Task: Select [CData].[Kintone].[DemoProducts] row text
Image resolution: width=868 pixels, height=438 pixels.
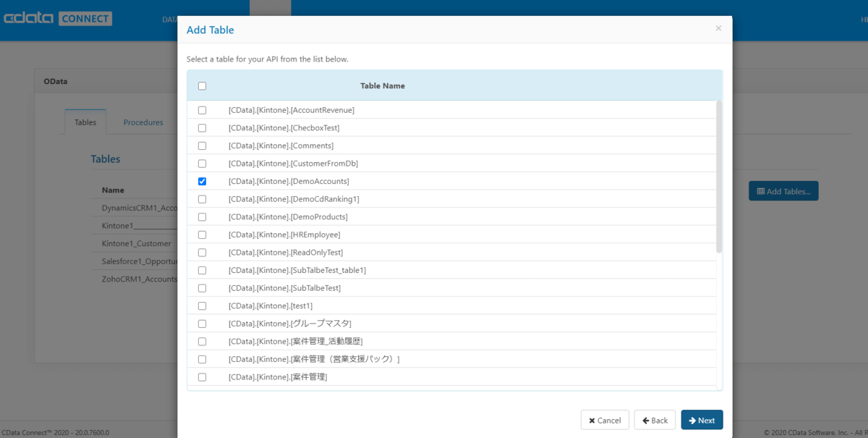Action: click(x=288, y=216)
